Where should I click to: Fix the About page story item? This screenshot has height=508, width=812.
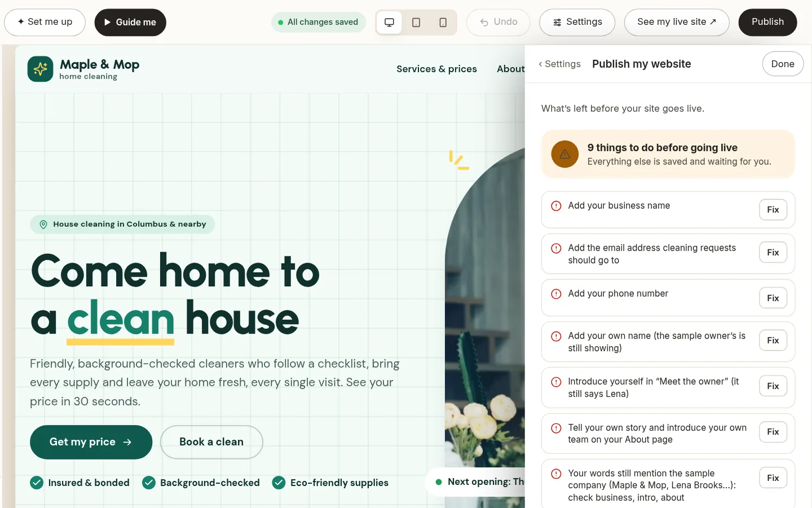(x=773, y=432)
